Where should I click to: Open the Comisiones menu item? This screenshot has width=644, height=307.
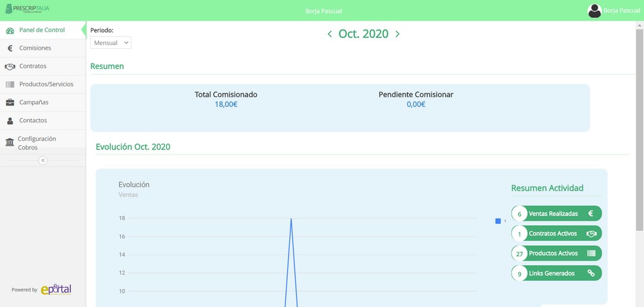point(35,48)
